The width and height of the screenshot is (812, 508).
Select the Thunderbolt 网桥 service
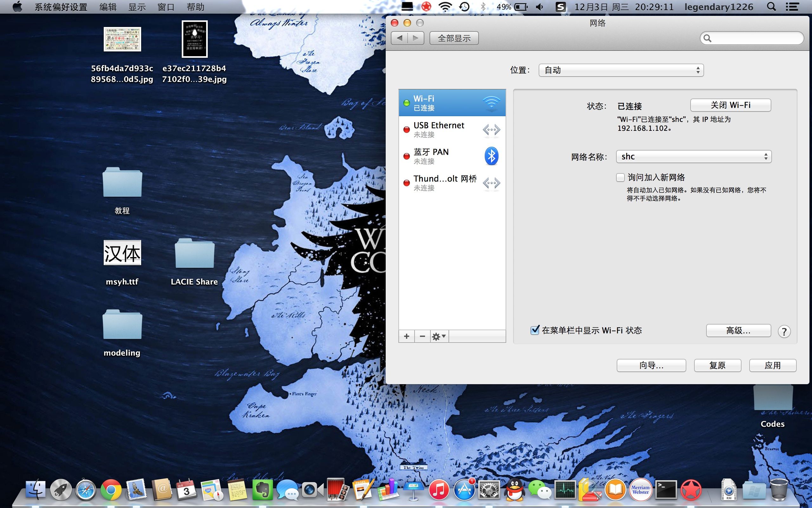click(452, 183)
